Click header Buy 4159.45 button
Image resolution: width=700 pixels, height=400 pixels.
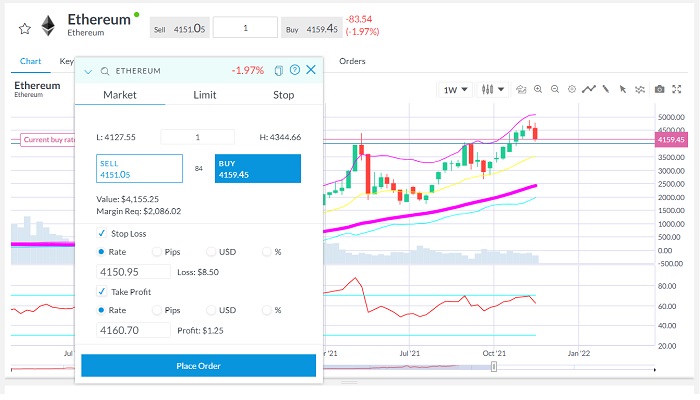[x=312, y=28]
